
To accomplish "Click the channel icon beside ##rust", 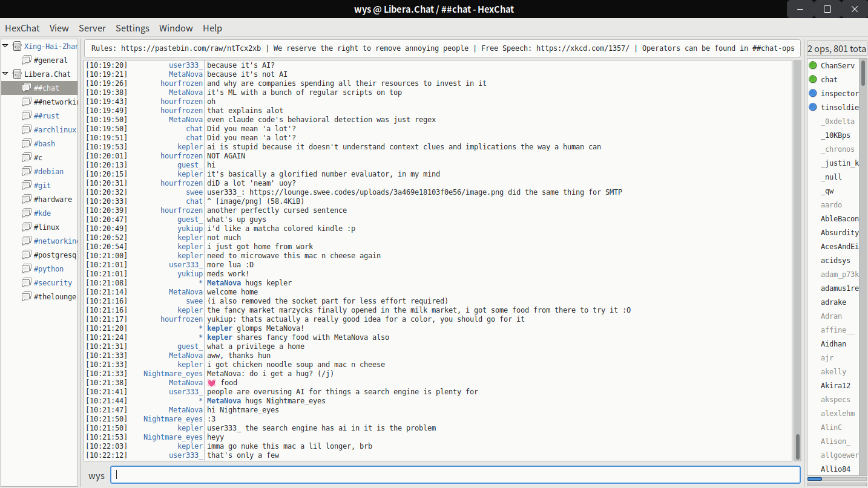I will click(27, 115).
